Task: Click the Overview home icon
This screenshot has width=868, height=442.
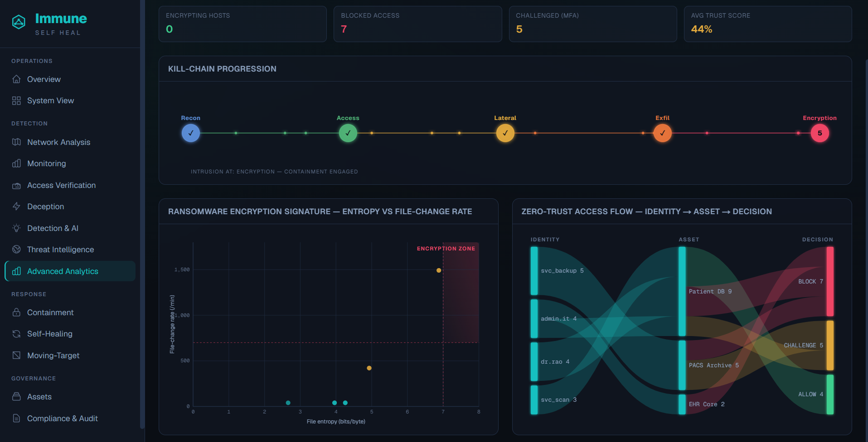Action: coord(16,79)
